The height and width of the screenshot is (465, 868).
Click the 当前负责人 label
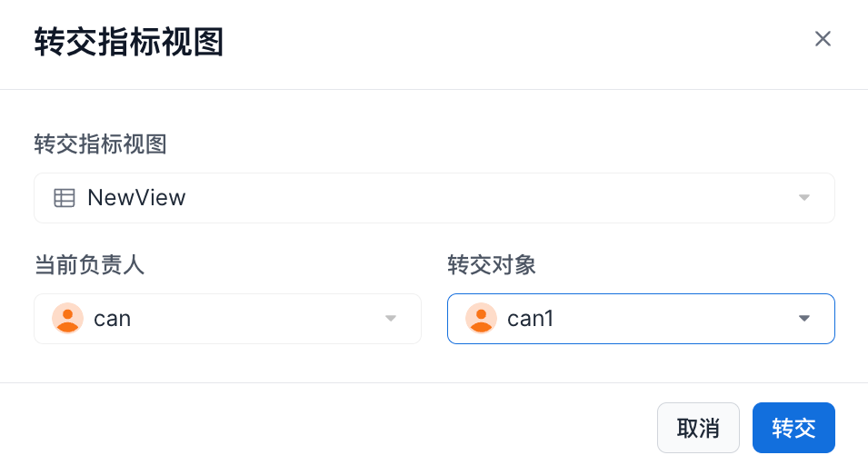[89, 265]
